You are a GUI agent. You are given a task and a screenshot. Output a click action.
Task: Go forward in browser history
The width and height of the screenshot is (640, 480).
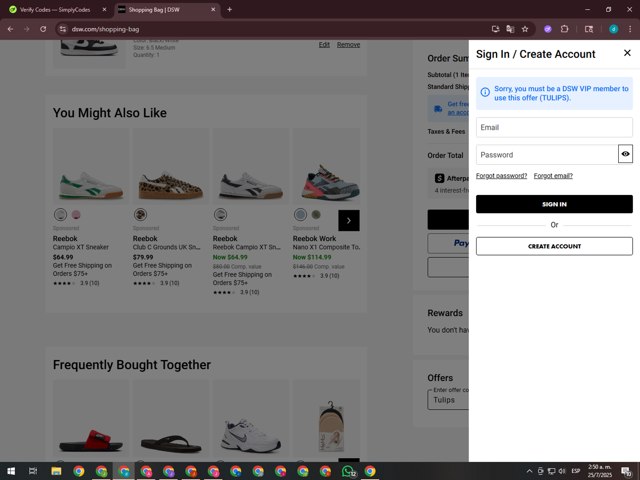27,29
